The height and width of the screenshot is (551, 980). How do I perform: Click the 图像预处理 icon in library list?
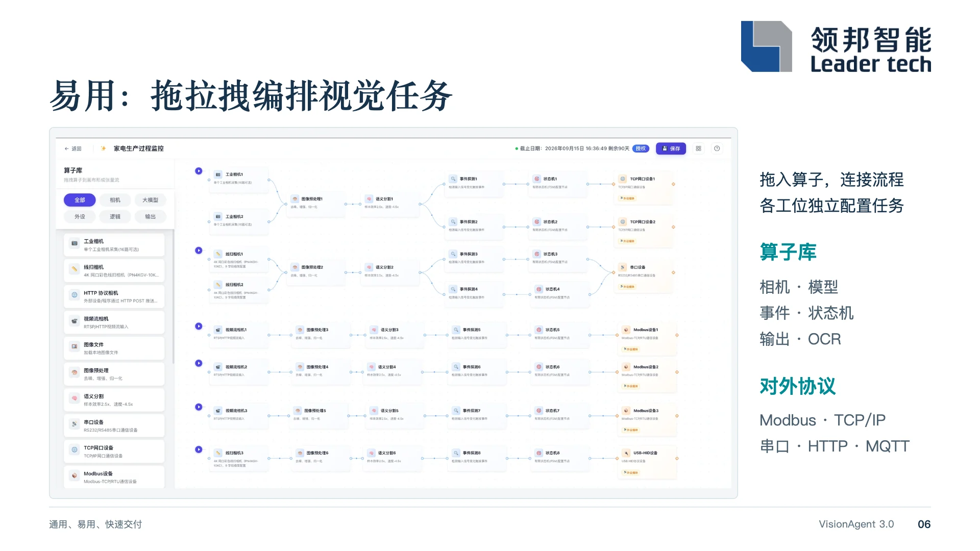[x=75, y=372]
